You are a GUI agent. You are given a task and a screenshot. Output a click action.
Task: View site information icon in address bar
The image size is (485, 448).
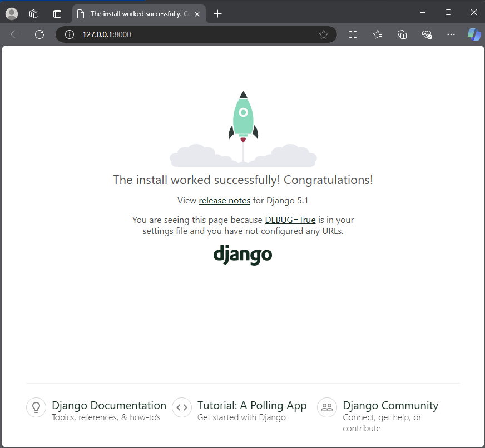coord(70,34)
